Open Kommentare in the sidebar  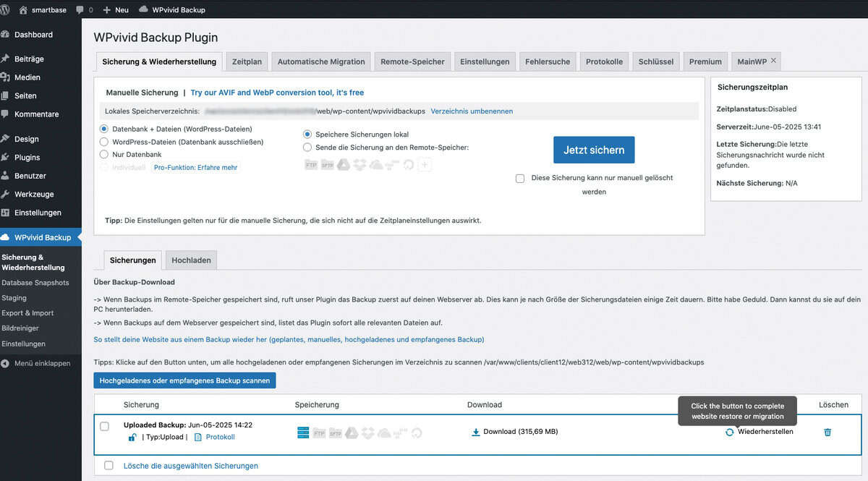[36, 114]
